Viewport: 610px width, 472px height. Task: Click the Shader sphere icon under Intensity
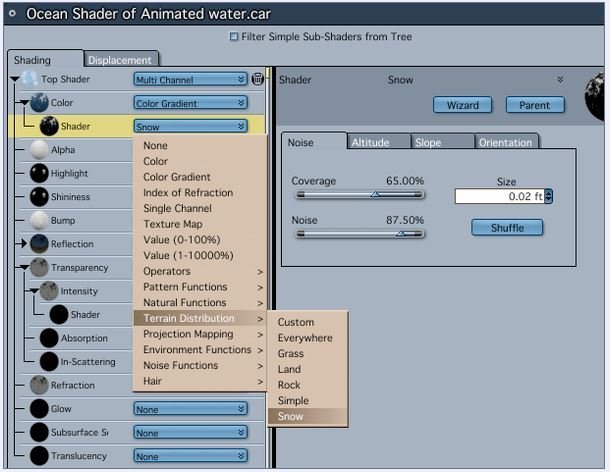point(59,314)
